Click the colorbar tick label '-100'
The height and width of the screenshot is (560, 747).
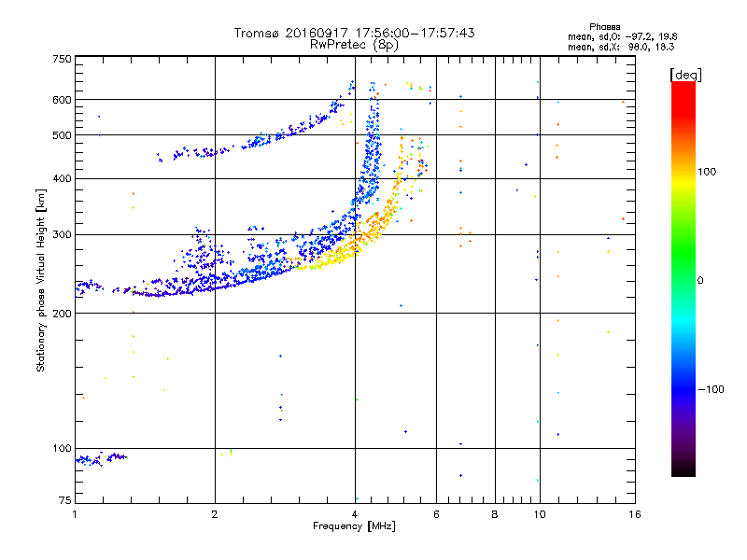pyautogui.click(x=711, y=389)
